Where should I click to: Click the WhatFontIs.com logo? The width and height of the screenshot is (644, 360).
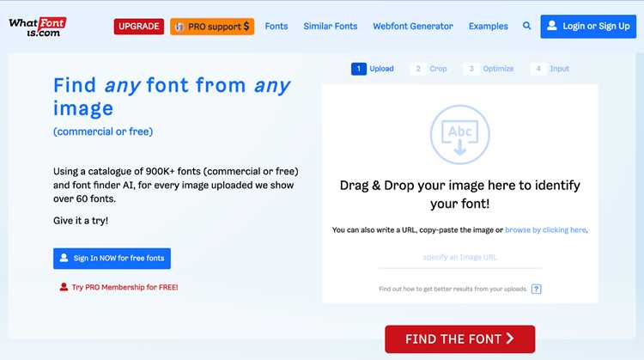click(x=38, y=27)
